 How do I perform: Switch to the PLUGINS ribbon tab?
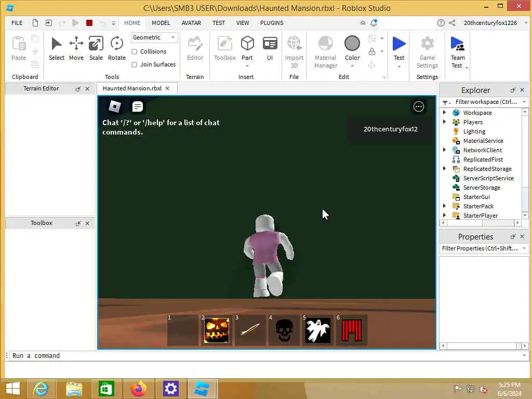tap(272, 23)
